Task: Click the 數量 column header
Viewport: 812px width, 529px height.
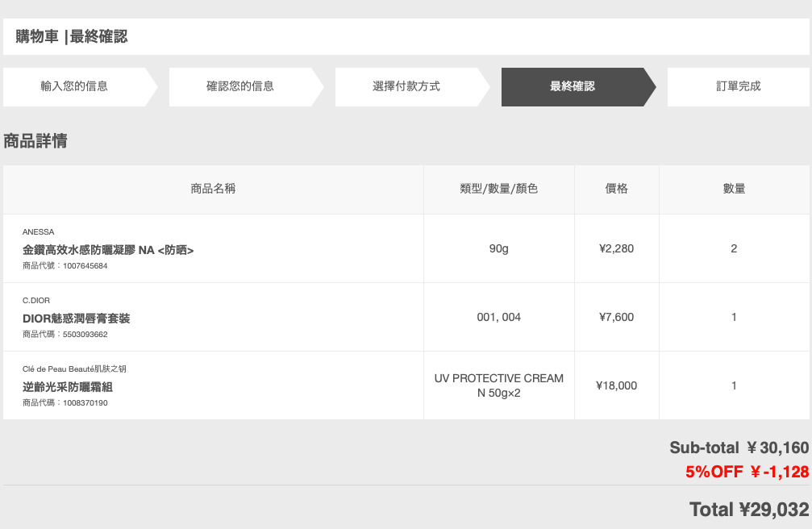Action: point(734,189)
